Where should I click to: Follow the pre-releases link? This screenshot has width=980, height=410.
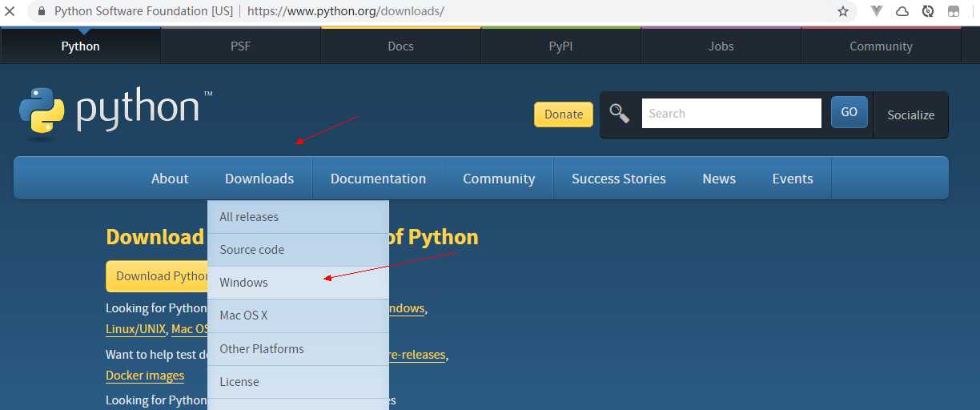[417, 355]
